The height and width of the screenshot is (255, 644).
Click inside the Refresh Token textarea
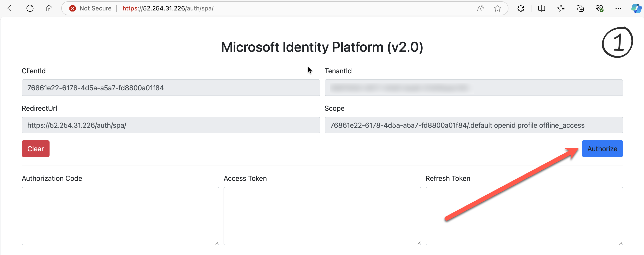click(524, 216)
